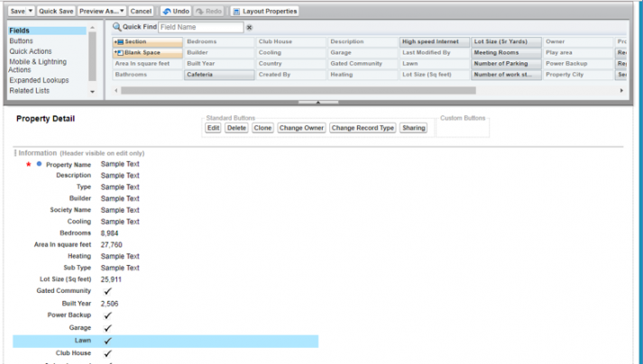643x364 pixels.
Task: Select Quick Actions palette category
Action: pyautogui.click(x=32, y=51)
